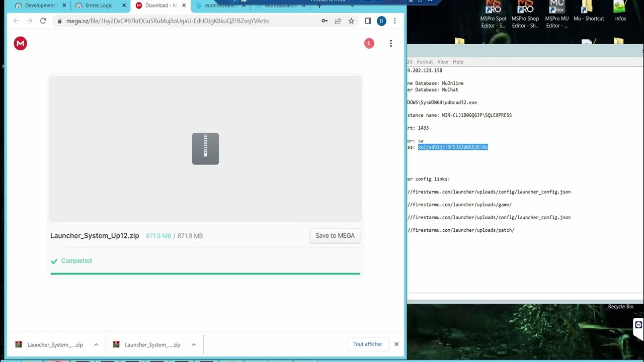Image resolution: width=644 pixels, height=362 pixels.
Task: Open the Format menu in Notepad
Action: coord(425,62)
